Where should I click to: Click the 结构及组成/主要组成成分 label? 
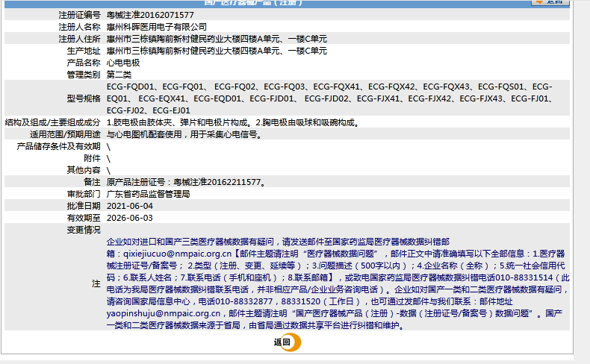53,122
